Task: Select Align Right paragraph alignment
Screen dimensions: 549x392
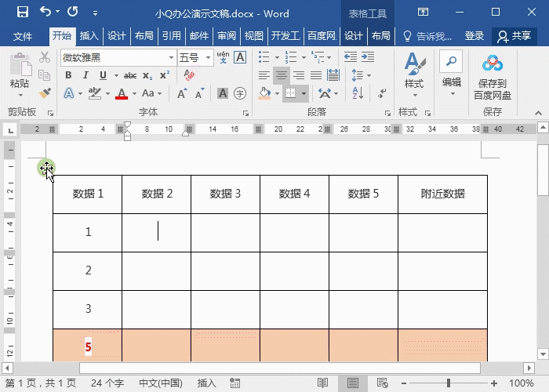Action: point(299,75)
